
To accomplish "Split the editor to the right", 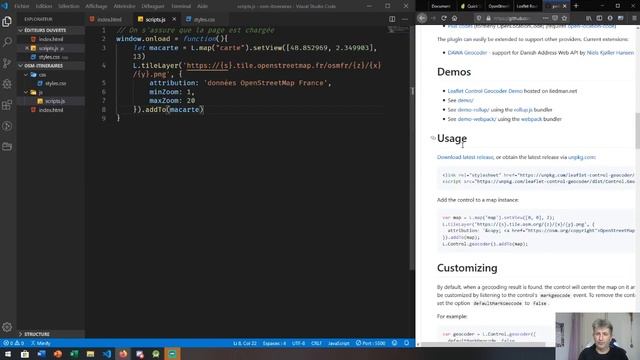I will pyautogui.click(x=392, y=19).
